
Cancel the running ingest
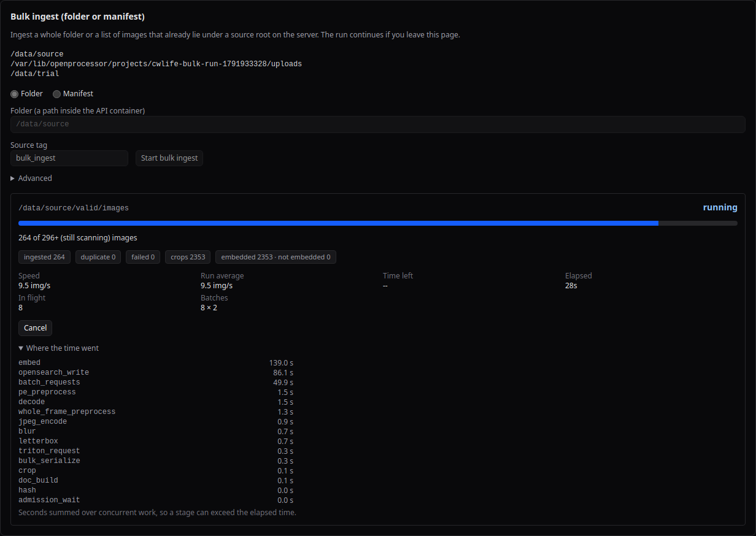tap(35, 328)
